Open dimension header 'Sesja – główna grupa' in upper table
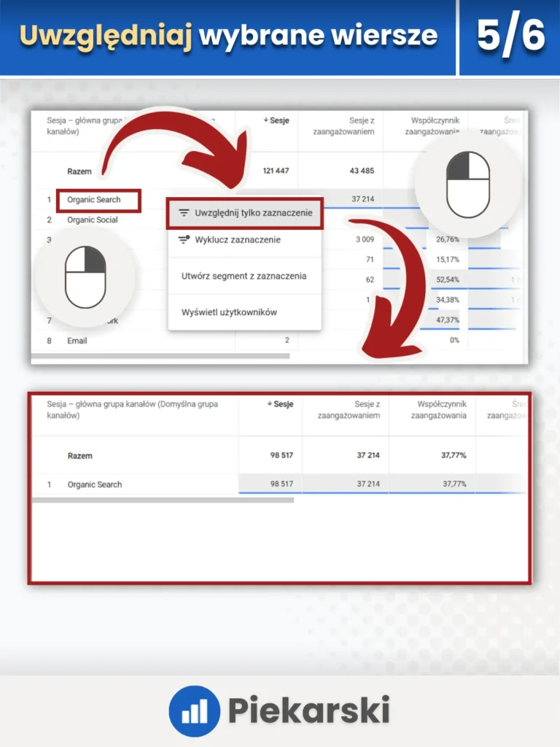This screenshot has width=560, height=747. click(x=85, y=125)
